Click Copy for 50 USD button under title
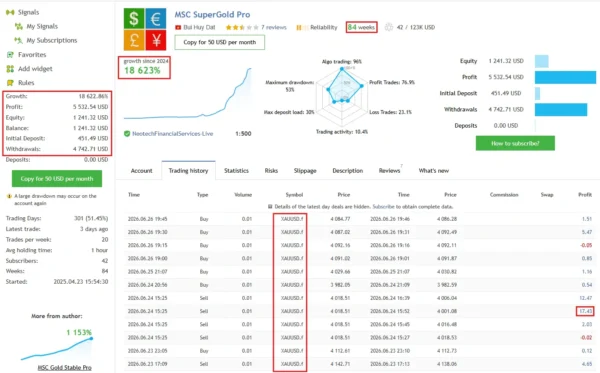Screen dimensions: 600x373 (220, 42)
